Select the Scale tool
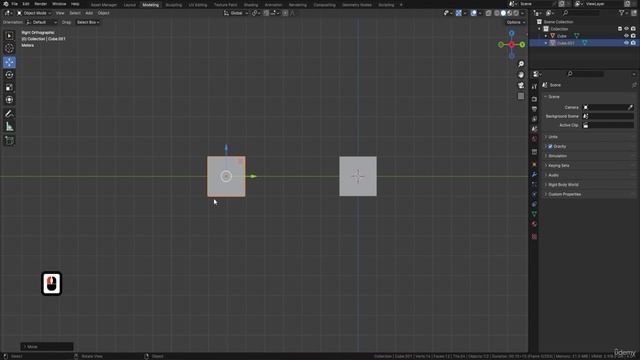The image size is (640, 360). pyautogui.click(x=9, y=87)
